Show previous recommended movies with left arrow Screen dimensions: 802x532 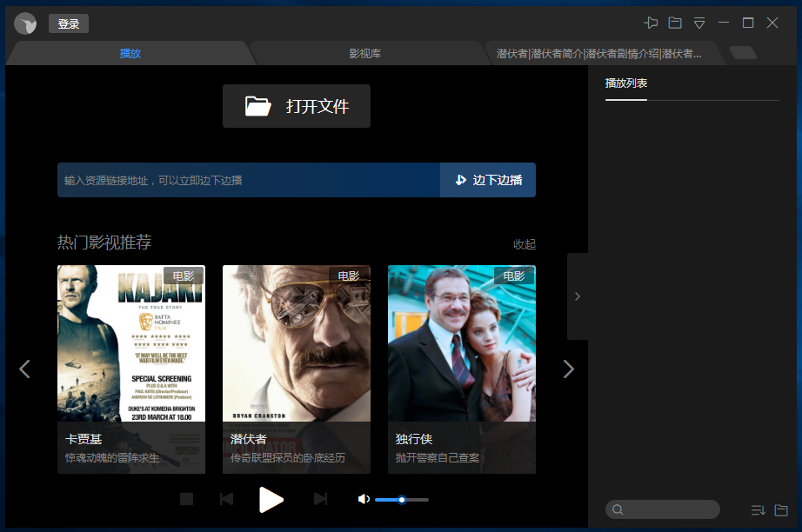[24, 369]
